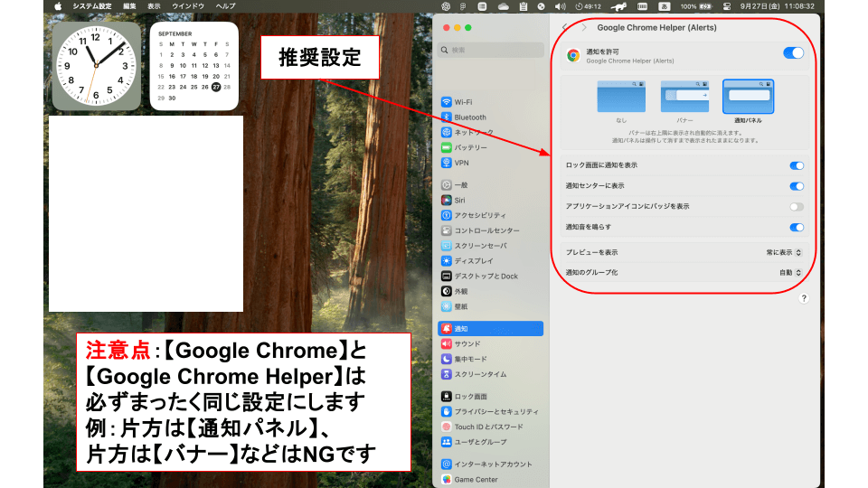
Task: Open Game Center settings
Action: click(x=476, y=480)
